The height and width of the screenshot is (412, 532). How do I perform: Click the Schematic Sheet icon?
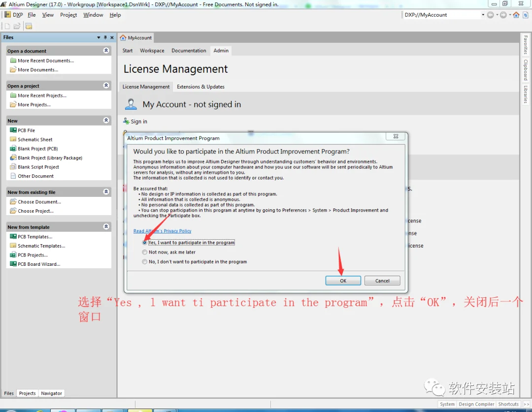(x=13, y=139)
